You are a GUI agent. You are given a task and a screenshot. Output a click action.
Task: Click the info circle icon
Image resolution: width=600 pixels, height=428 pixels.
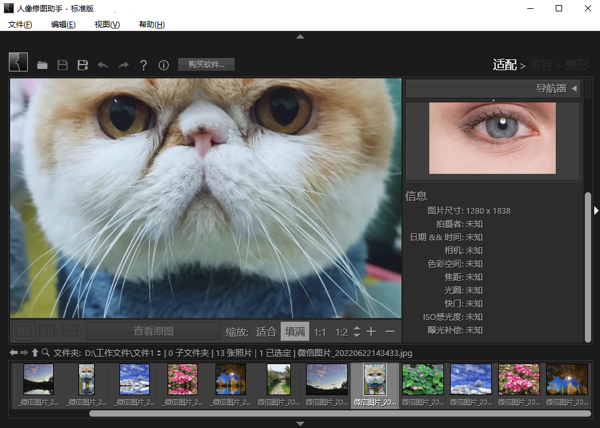click(x=163, y=65)
